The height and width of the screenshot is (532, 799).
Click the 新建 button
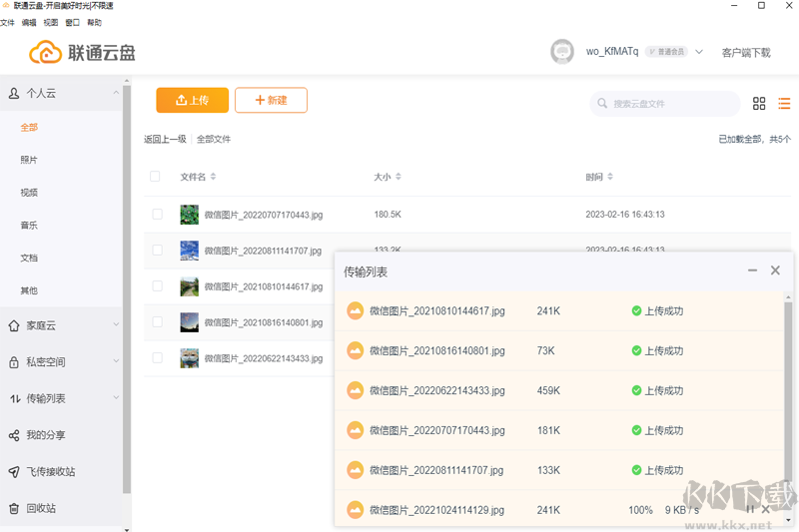(271, 101)
